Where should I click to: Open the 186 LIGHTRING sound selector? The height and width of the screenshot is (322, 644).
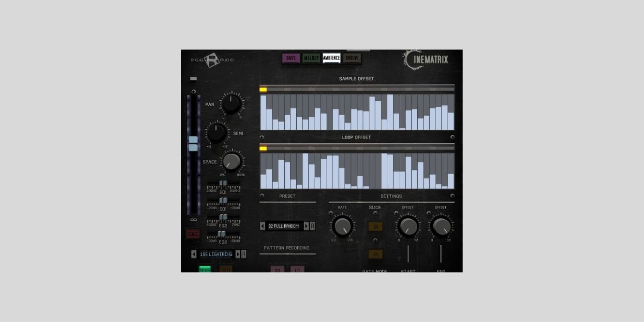click(216, 254)
